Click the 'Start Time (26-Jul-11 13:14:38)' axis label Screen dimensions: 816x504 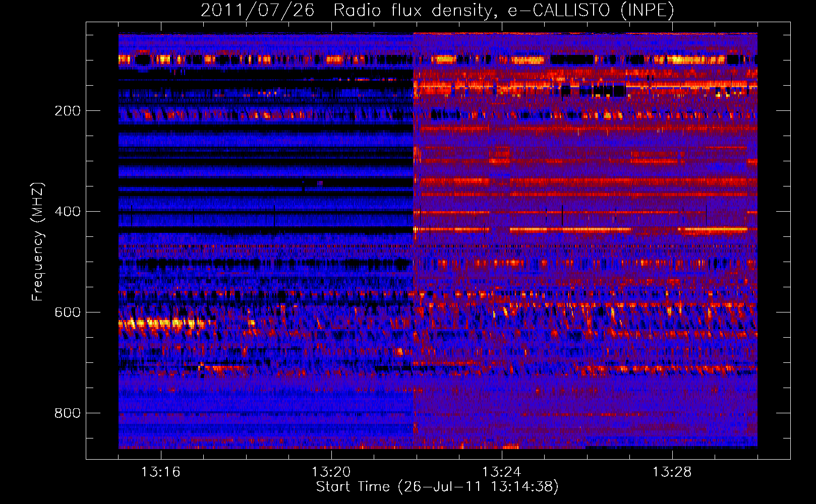(437, 487)
